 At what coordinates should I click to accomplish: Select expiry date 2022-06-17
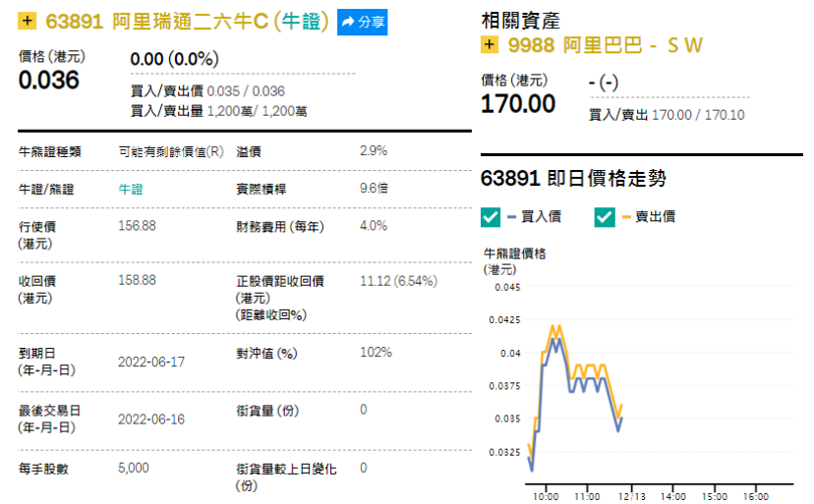click(x=151, y=362)
